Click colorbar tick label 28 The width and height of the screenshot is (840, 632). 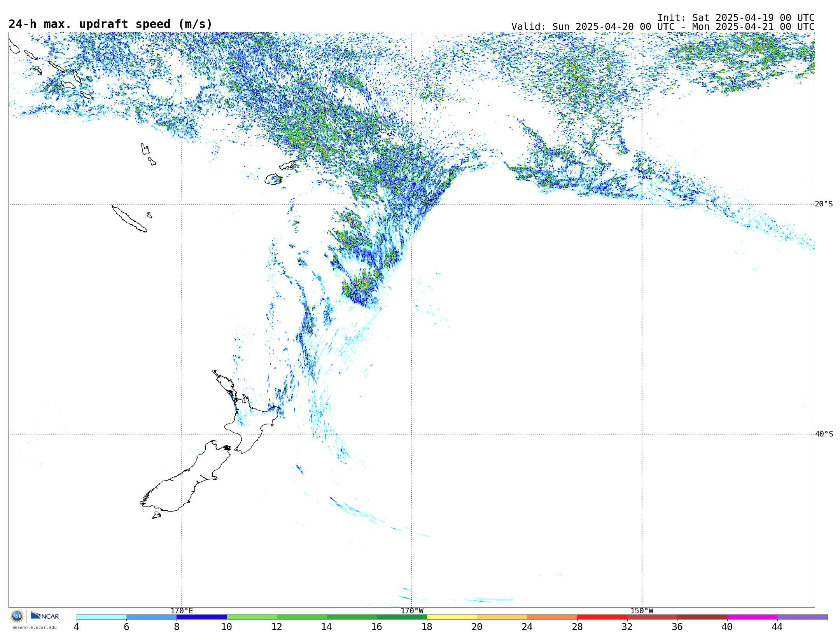click(x=577, y=627)
